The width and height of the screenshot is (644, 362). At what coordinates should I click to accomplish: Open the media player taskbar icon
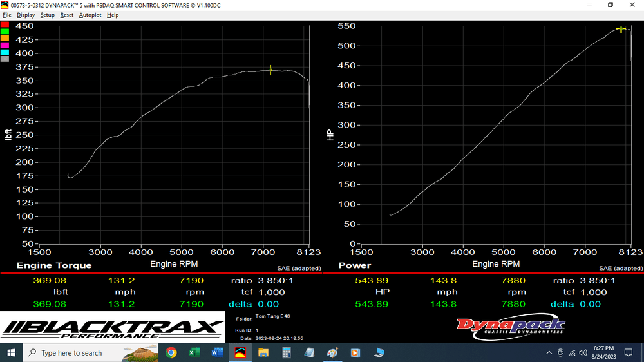click(x=355, y=353)
